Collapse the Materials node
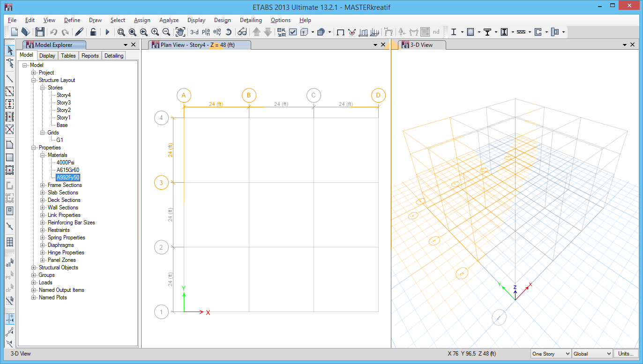Screen dimensions: 643x364 pos(43,155)
